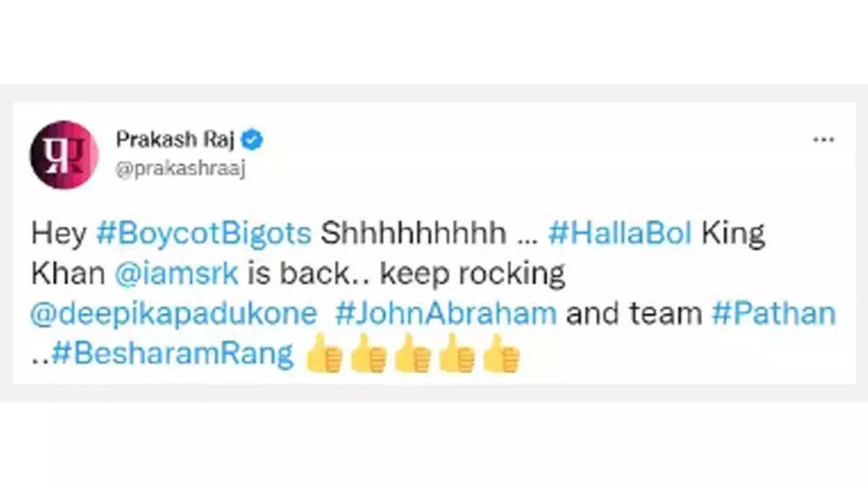This screenshot has width=868, height=488.
Task: Click the last thumbs-up emoji
Action: pyautogui.click(x=501, y=354)
